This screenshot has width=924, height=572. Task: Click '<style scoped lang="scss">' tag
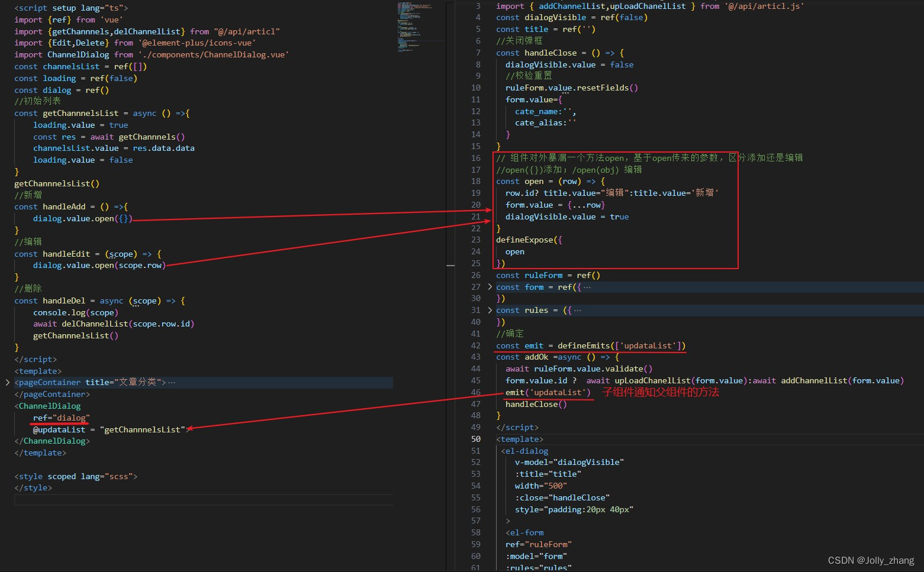76,476
